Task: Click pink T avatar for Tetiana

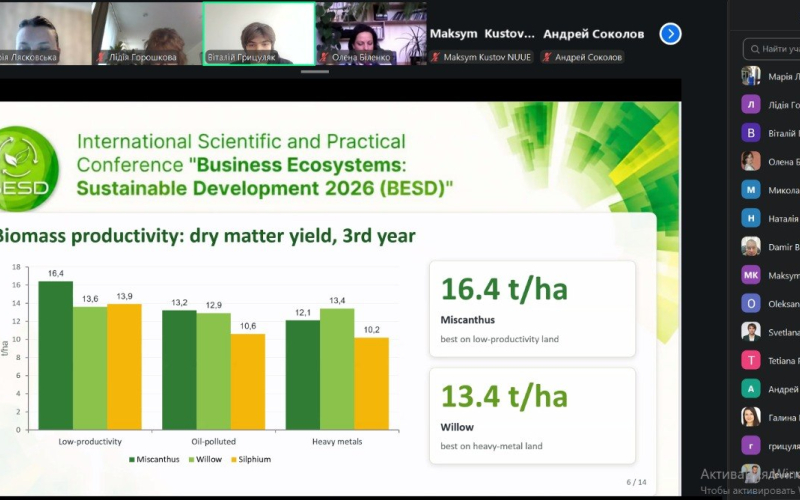Action: [x=751, y=360]
